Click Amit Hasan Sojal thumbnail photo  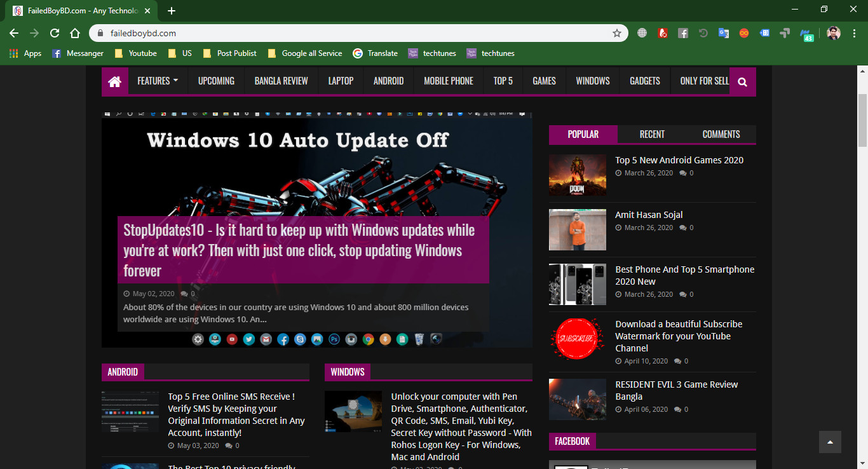point(578,229)
